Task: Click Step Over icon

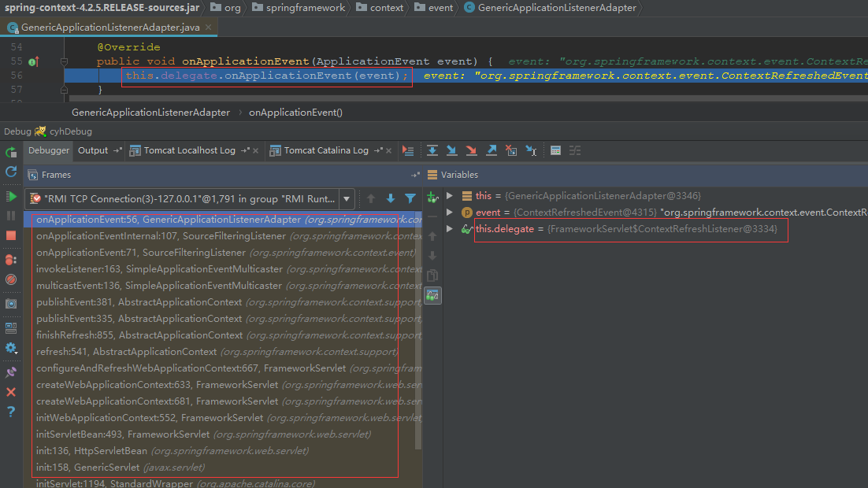Action: (x=432, y=150)
